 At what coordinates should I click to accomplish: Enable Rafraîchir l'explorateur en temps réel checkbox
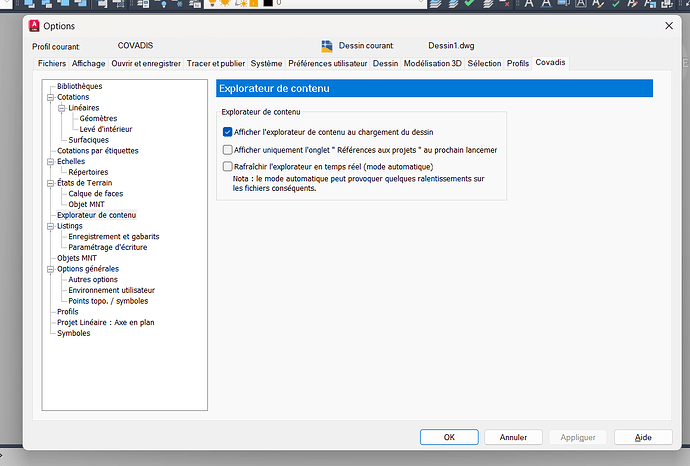pyautogui.click(x=228, y=166)
